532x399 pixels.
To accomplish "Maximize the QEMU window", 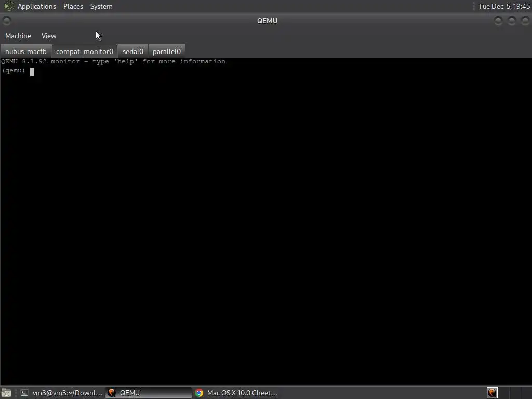I will [512, 21].
